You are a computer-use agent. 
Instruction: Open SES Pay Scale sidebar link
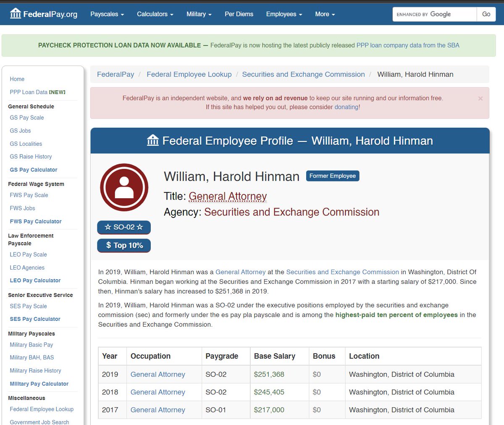[28, 306]
